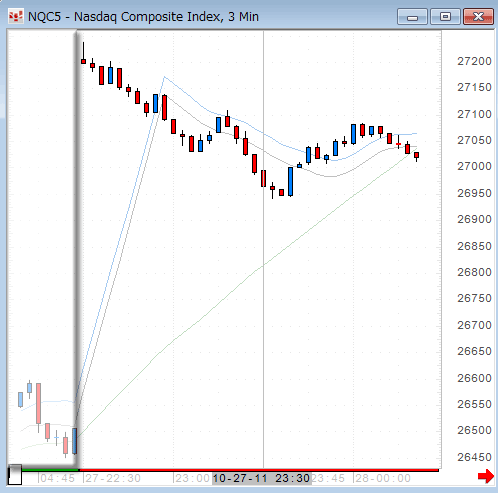Minimize the NQC5 chart window

[412, 17]
